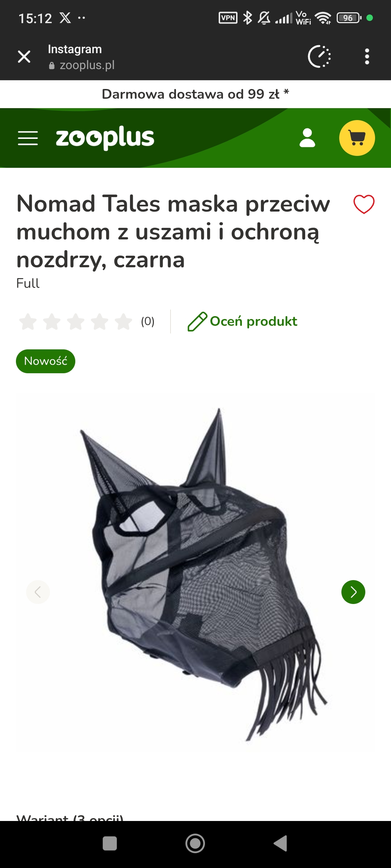391x868 pixels.
Task: Tap the Darmowa dostawa od 99 zł banner
Action: 195,94
